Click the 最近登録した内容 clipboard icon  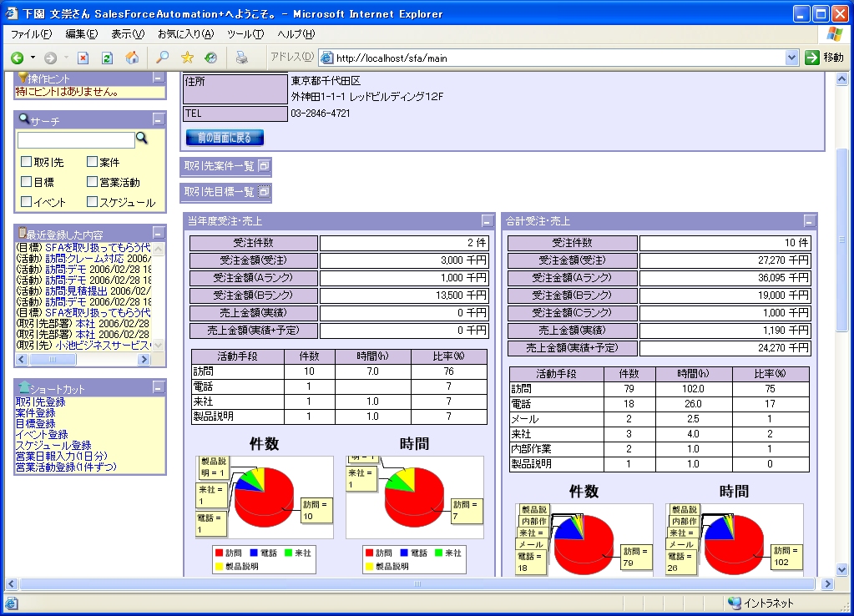pos(23,233)
